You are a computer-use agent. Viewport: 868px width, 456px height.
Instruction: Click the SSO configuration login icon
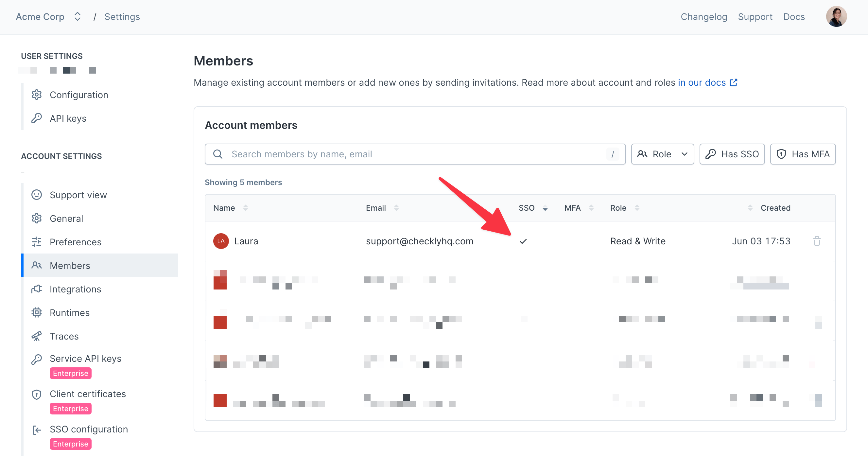pos(36,430)
